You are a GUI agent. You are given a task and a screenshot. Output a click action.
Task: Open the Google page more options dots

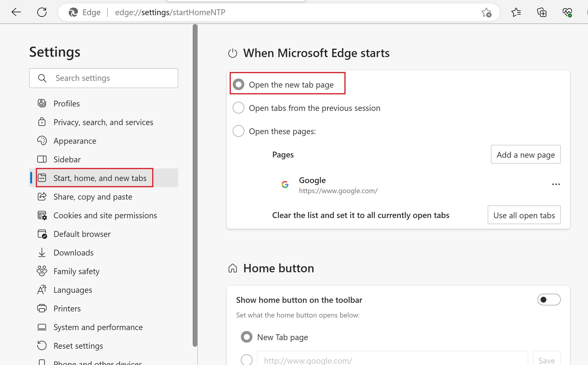tap(556, 184)
